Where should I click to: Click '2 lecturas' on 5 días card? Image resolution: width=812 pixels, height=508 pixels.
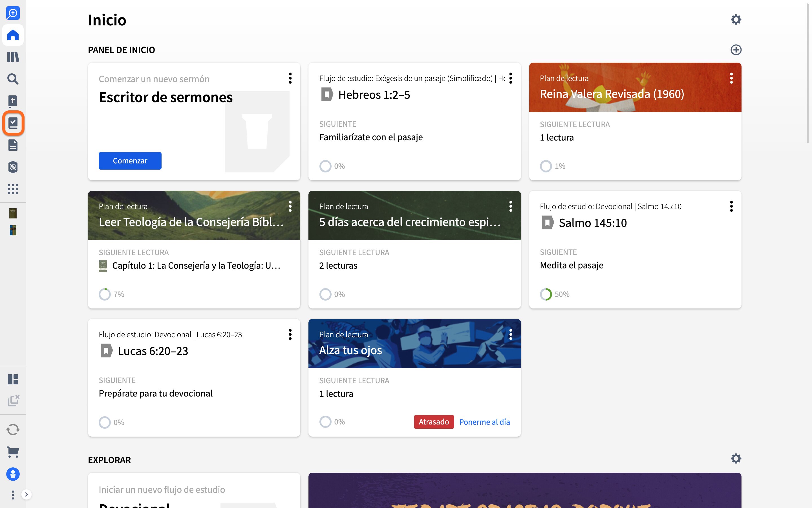pyautogui.click(x=338, y=266)
